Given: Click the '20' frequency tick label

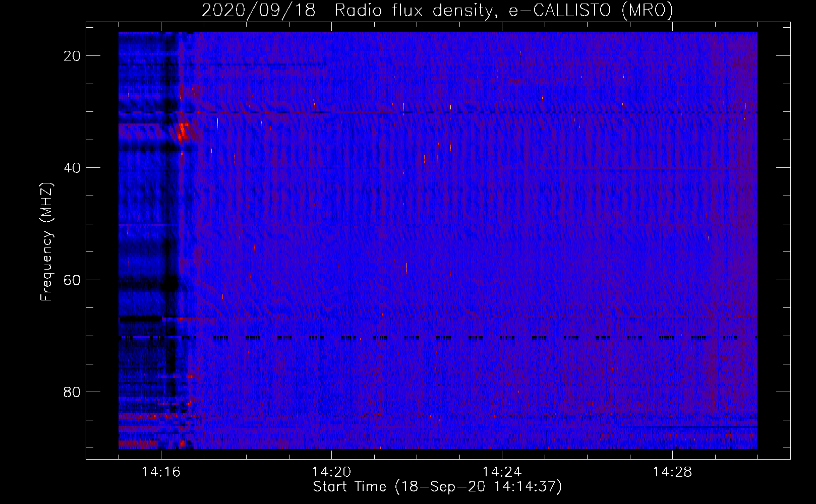Looking at the screenshot, I should pos(72,56).
